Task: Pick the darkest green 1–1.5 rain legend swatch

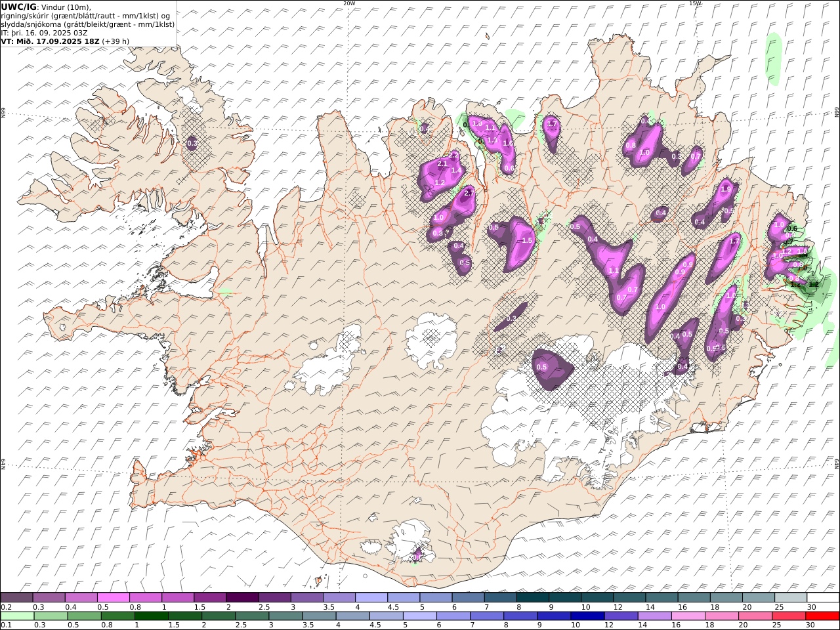Action: (x=152, y=616)
